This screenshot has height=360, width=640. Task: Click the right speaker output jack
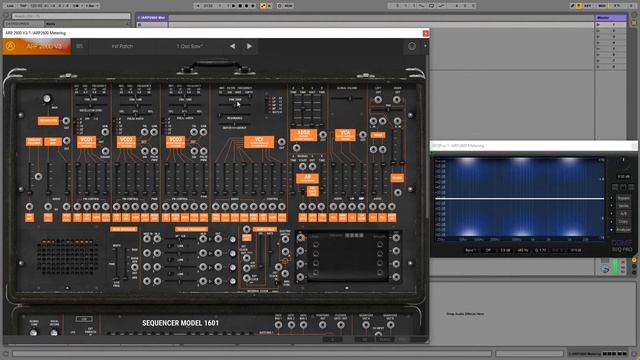click(396, 99)
